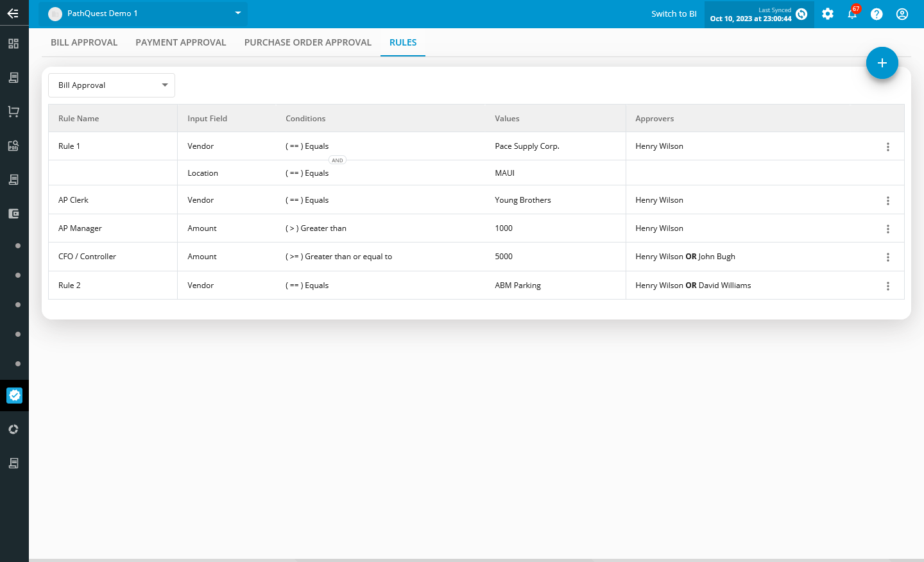Screen dimensions: 924x562
Task: Open the three-dot menu for Rule 2
Action: [888, 286]
